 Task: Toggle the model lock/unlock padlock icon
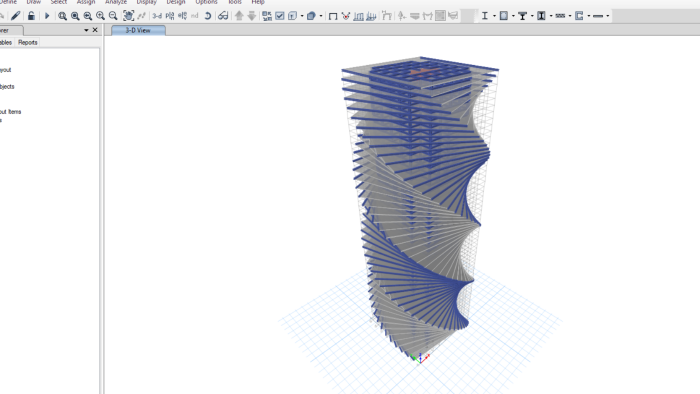click(x=31, y=16)
